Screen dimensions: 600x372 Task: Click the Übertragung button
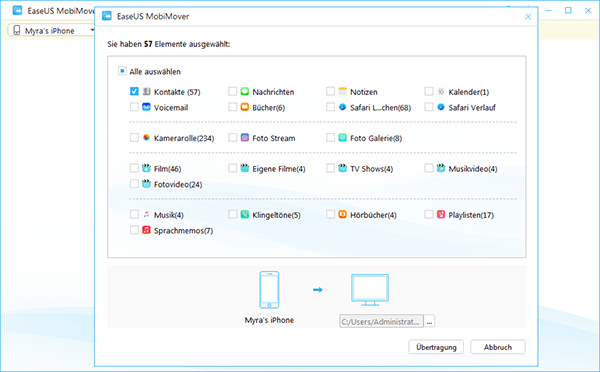pyautogui.click(x=436, y=347)
